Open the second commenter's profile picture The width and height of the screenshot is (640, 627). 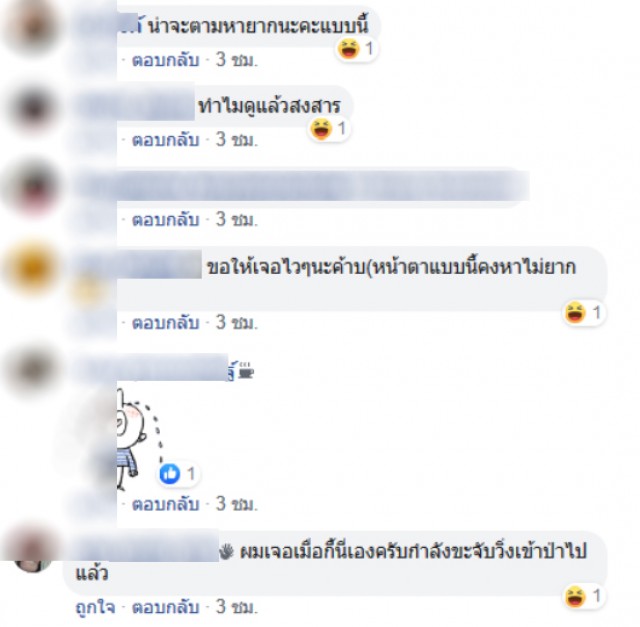coord(33,108)
